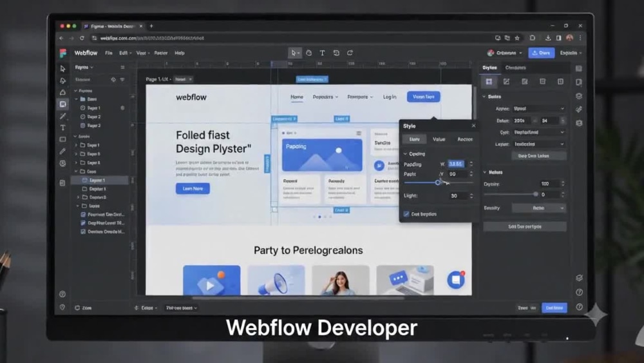Viewport: 644px width, 363px height.
Task: Click the smiling woman thumbnail card
Action: (x=341, y=280)
